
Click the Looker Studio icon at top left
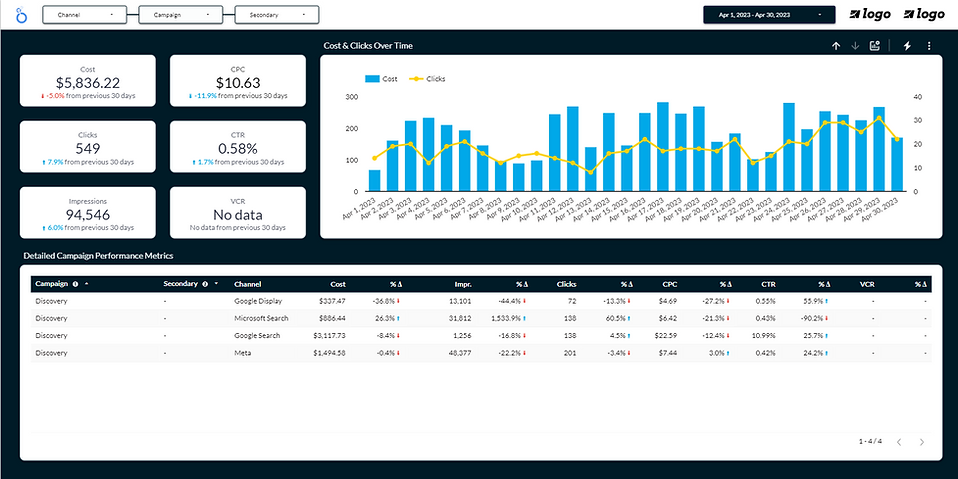(23, 16)
